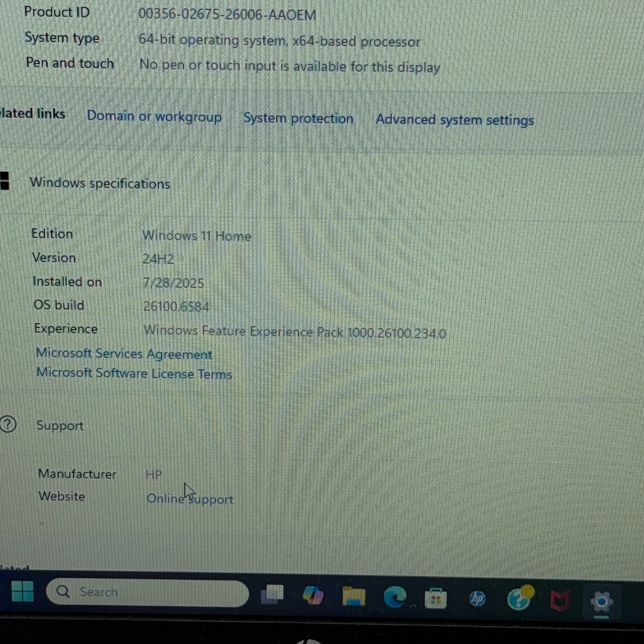View Microsoft Software License Terms
Viewport: 644px width, 644px height.
pos(134,373)
